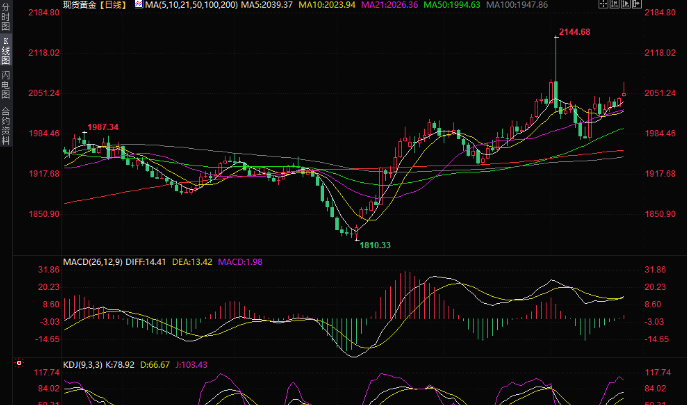Click the rightmost arrow toolbar icon

tap(637, 4)
